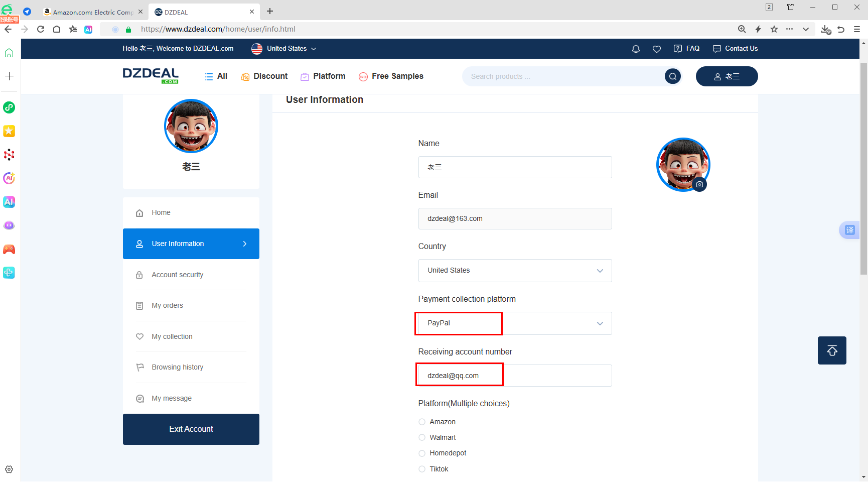Select the Amazon platform option
Screen dimensions: 868x482
tap(422, 422)
